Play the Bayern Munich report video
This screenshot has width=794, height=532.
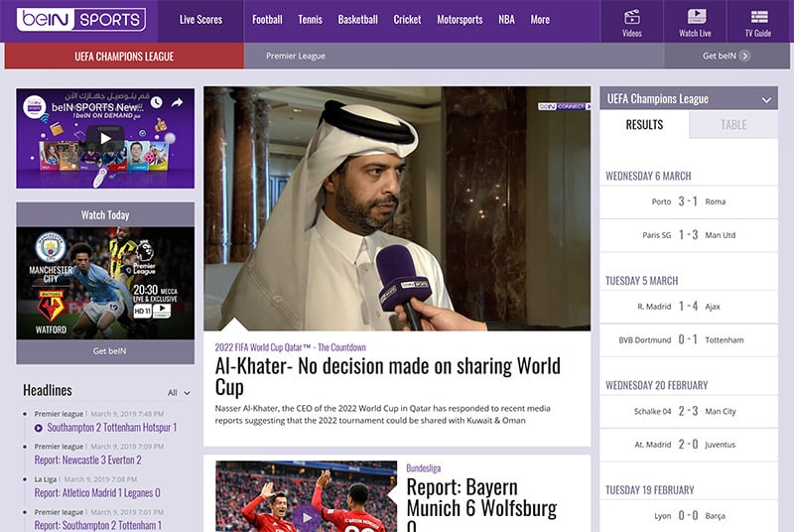click(307, 517)
